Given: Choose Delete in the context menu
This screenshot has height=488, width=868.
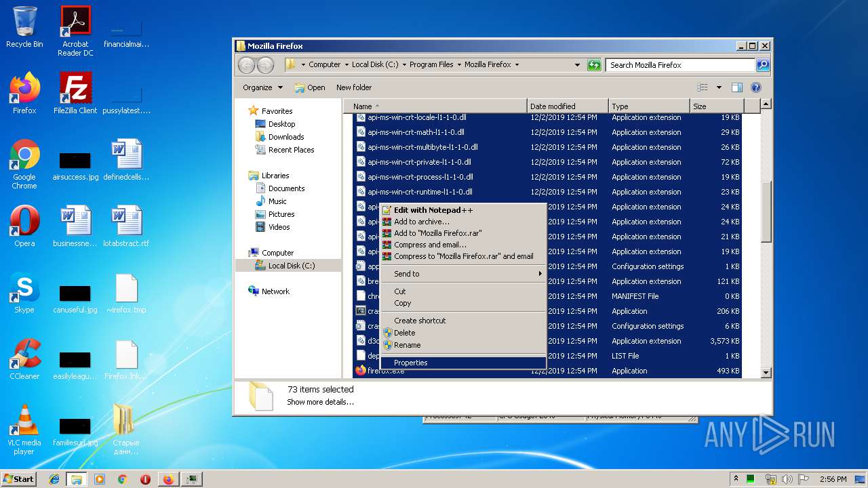Looking at the screenshot, I should [463, 333].
